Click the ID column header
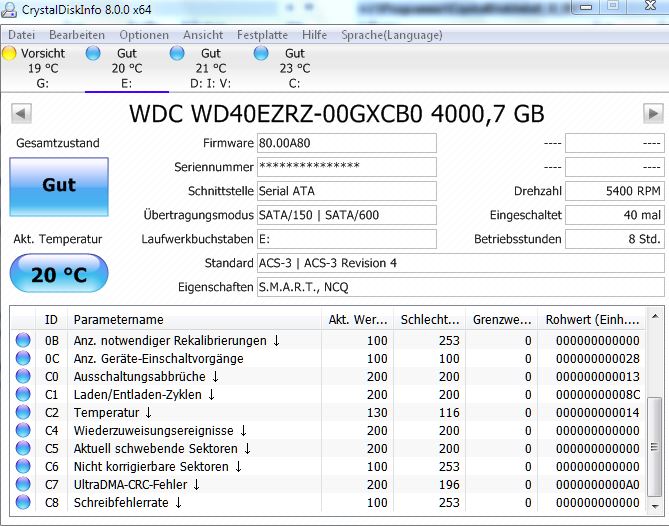Screen dimensions: 669x526 pos(51,320)
